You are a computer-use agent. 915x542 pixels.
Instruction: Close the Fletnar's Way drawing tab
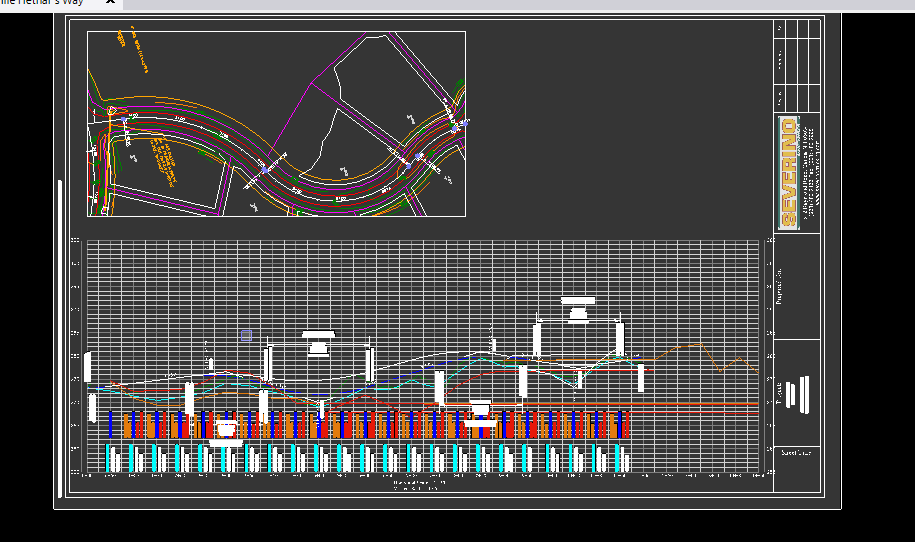coord(110,4)
